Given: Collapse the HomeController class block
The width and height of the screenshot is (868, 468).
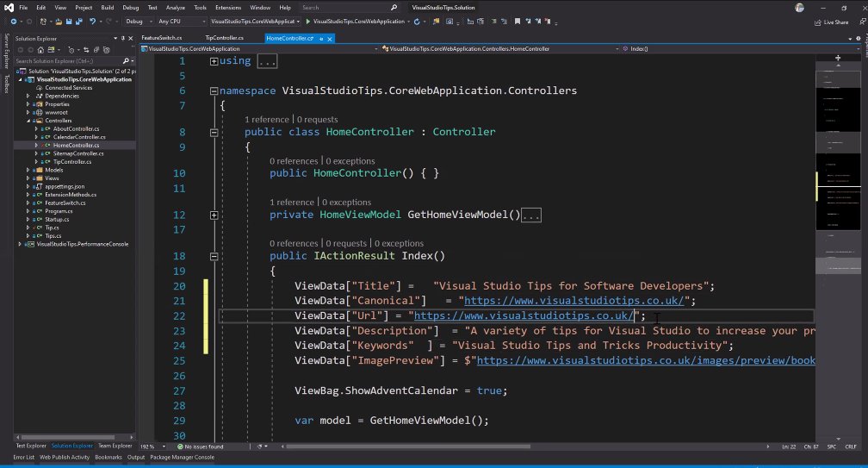Looking at the screenshot, I should tap(214, 133).
